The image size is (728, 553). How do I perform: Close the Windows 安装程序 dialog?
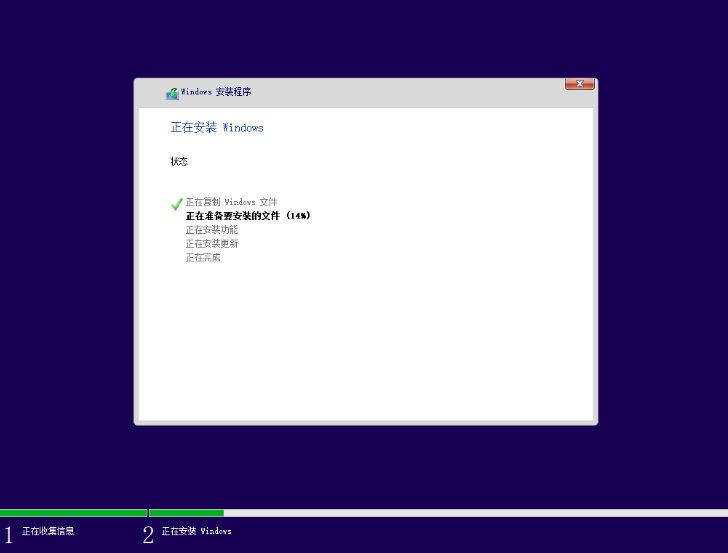[580, 84]
